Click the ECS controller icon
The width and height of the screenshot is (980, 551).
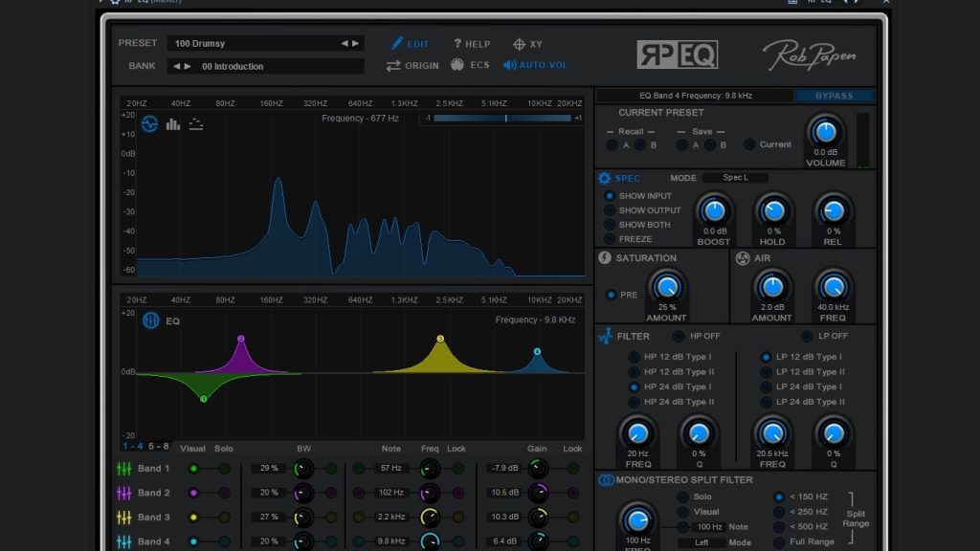click(457, 66)
